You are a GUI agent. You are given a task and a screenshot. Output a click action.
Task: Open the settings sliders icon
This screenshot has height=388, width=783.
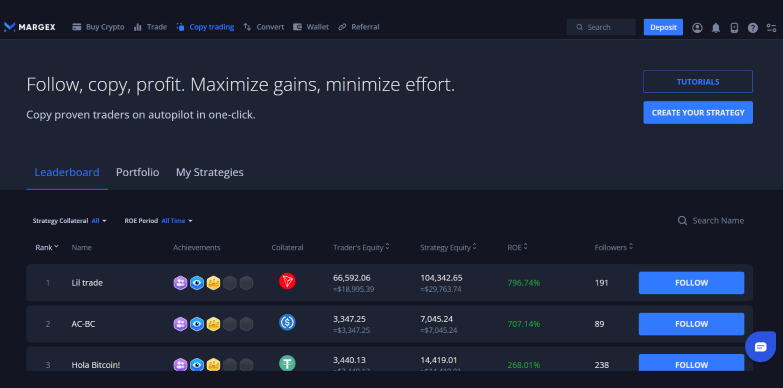click(771, 27)
